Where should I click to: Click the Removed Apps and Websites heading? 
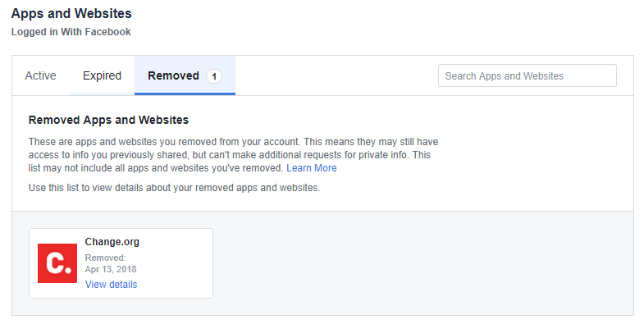(108, 120)
